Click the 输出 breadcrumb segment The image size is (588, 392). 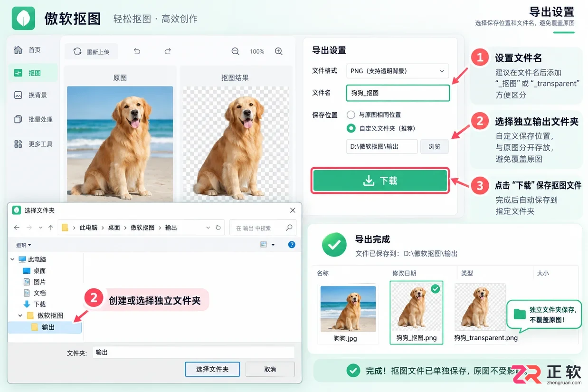[x=171, y=228]
